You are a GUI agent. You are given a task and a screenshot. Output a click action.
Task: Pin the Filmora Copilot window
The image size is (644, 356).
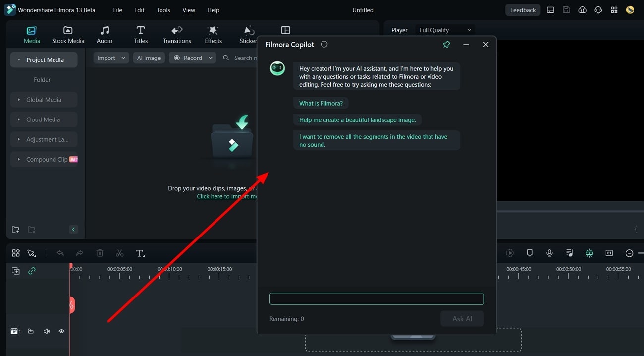coord(446,44)
